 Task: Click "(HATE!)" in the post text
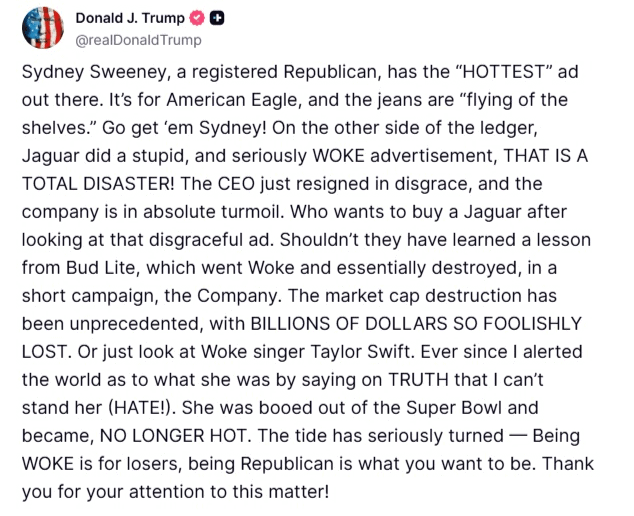point(142,408)
